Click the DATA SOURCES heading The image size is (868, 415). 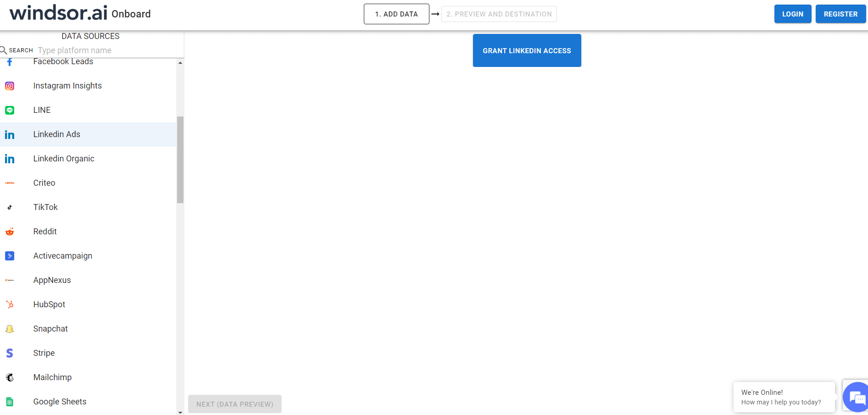(90, 36)
